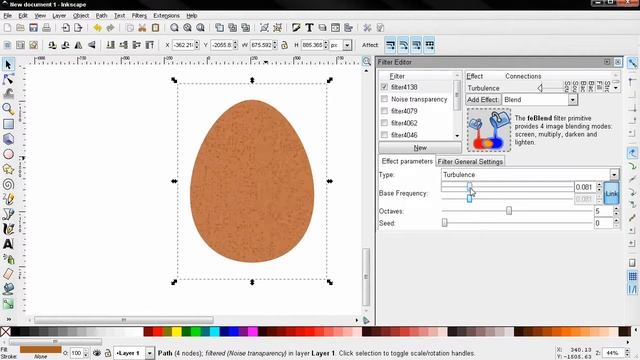Select the Star and polygon tool
The height and width of the screenshot is (360, 640).
tap(8, 169)
